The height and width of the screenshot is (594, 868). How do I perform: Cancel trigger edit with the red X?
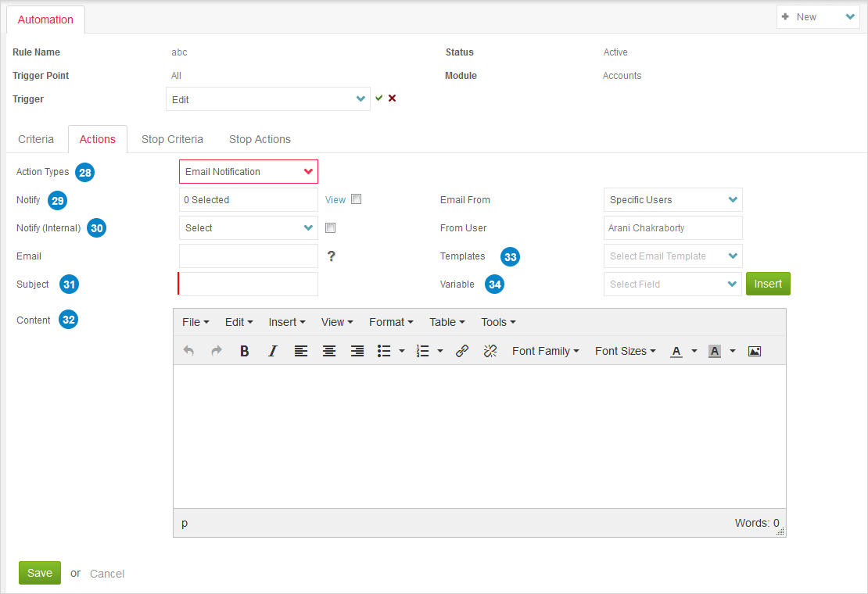click(x=392, y=98)
